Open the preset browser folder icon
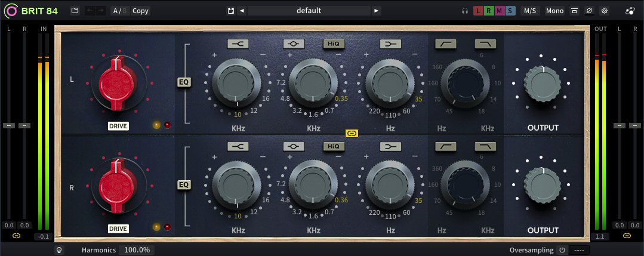Screen dimensions: 644x256 (75, 11)
